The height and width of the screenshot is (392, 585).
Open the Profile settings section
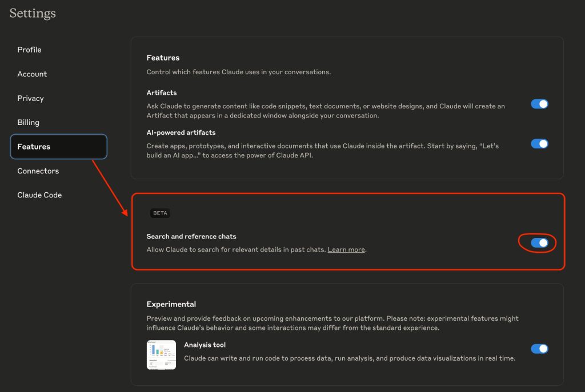(x=29, y=50)
